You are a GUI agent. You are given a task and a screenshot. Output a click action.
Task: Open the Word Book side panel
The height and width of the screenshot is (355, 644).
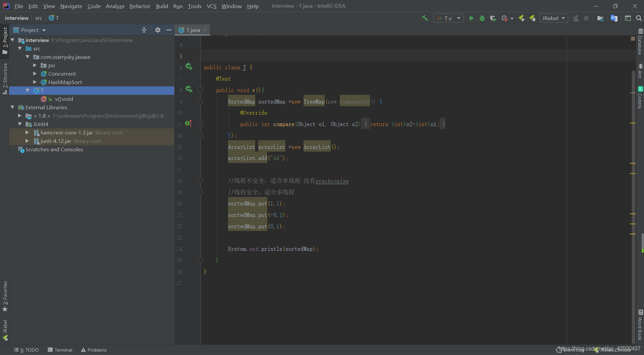[640, 325]
